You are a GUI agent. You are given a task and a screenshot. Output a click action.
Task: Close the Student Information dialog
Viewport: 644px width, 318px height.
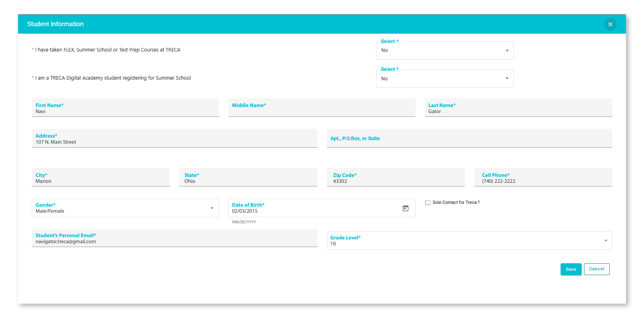(x=610, y=24)
